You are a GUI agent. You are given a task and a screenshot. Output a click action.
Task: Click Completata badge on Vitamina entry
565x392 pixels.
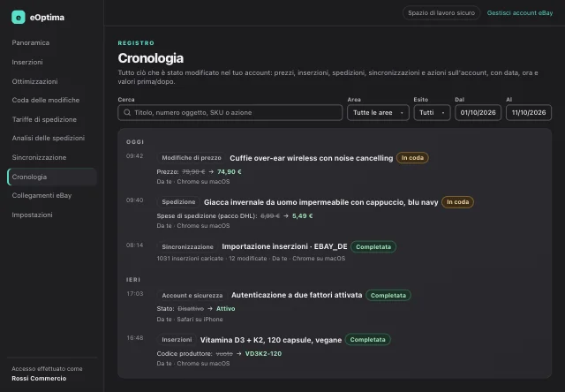click(x=367, y=339)
